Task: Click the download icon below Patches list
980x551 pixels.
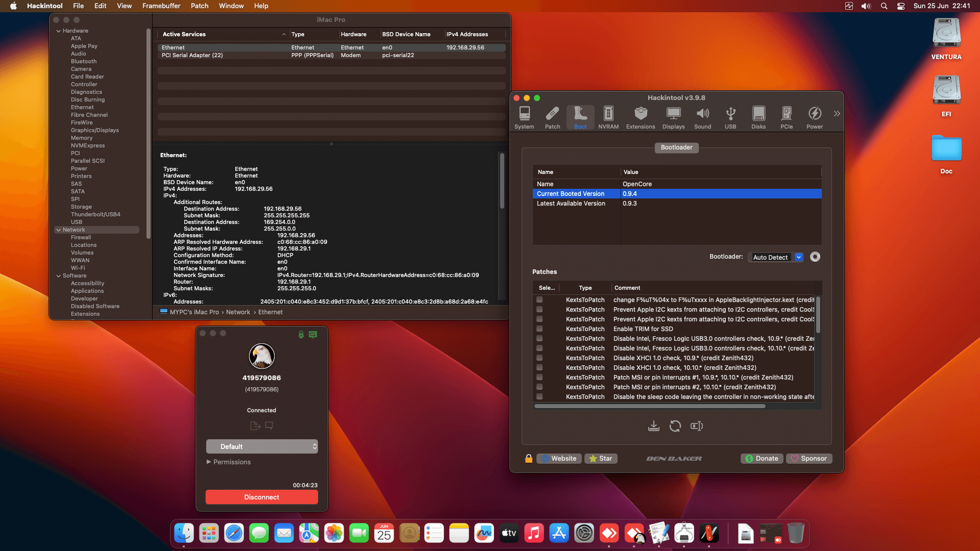Action: (654, 426)
